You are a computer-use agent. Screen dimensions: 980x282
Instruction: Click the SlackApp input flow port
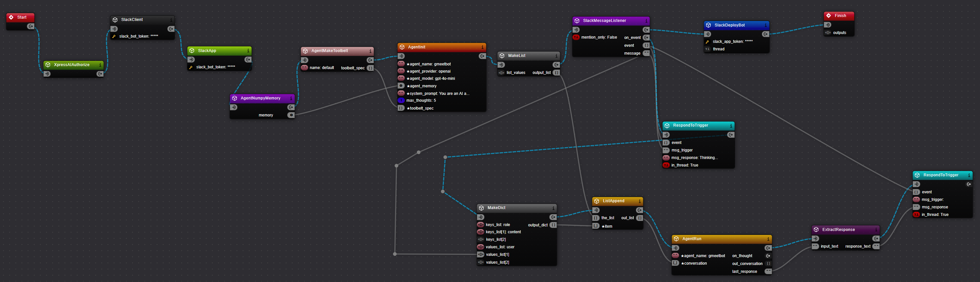(x=191, y=60)
